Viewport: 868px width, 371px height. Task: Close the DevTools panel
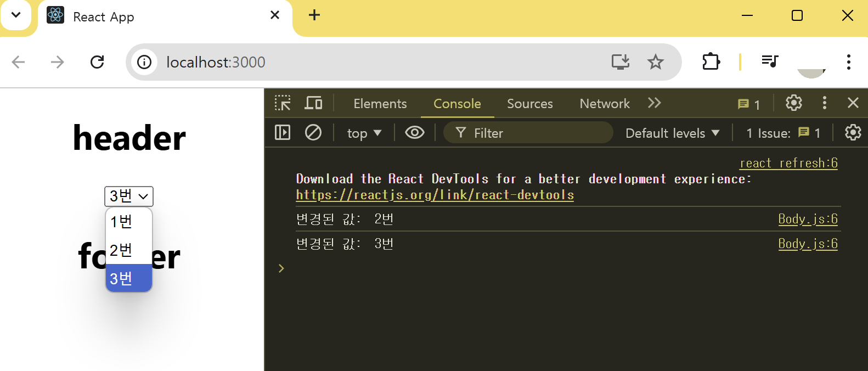853,103
